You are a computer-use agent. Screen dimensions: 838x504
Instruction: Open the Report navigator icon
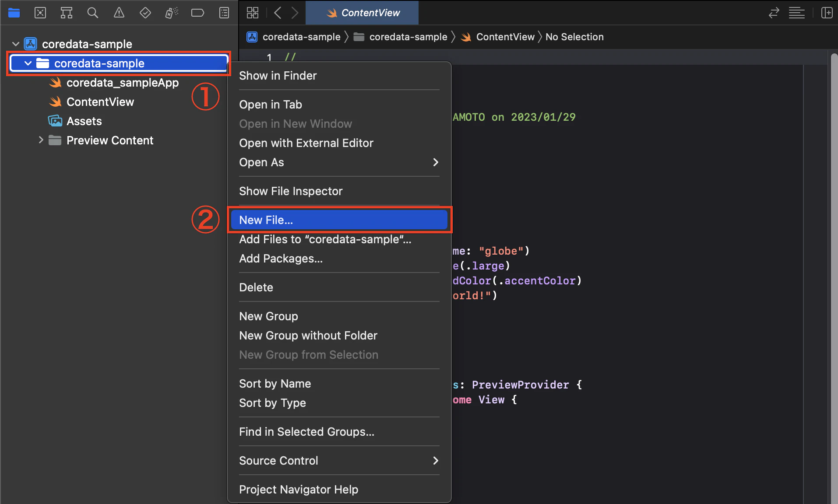click(224, 13)
